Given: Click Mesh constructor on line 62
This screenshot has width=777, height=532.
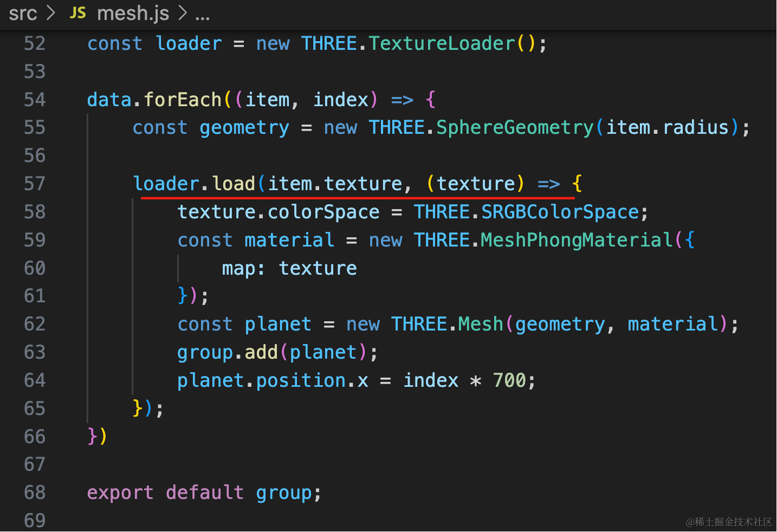Looking at the screenshot, I should click(x=481, y=324).
